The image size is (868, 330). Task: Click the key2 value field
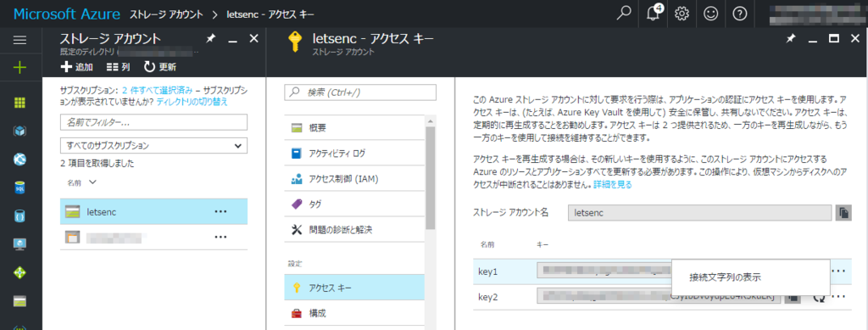click(659, 297)
